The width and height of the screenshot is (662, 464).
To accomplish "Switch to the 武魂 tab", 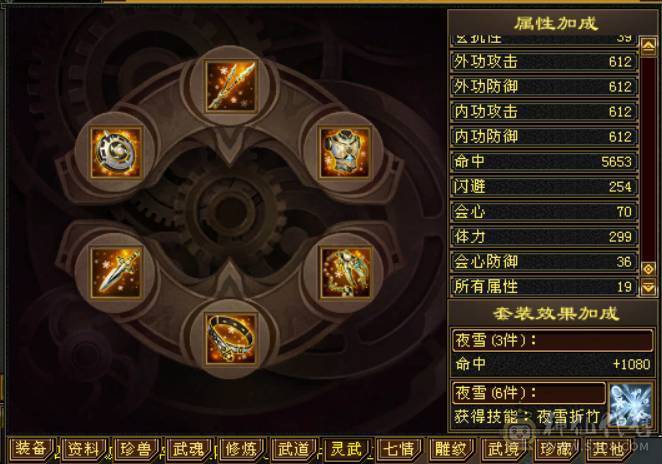I will point(189,448).
